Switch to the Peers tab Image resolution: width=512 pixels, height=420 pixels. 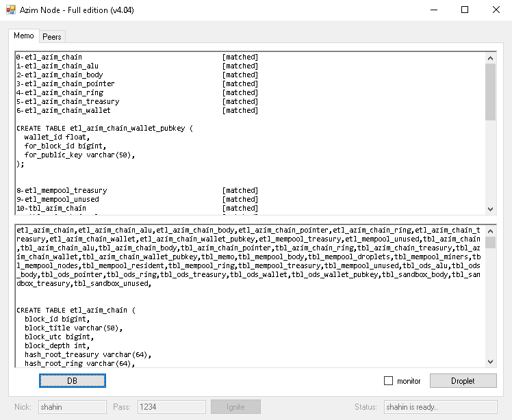pos(52,36)
